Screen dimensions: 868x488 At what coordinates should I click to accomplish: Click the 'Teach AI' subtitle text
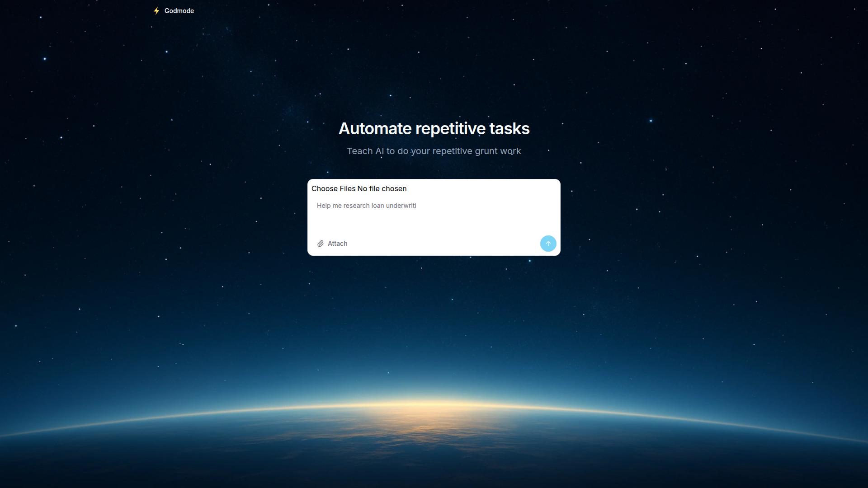[x=366, y=151]
